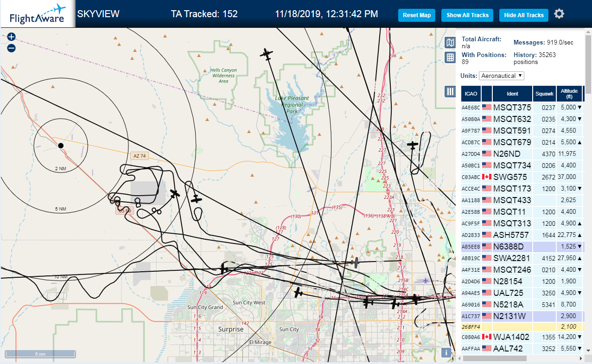Screen dimensions: 592x364
Task: Select the MSQT246 aircraft row
Action: (522, 269)
